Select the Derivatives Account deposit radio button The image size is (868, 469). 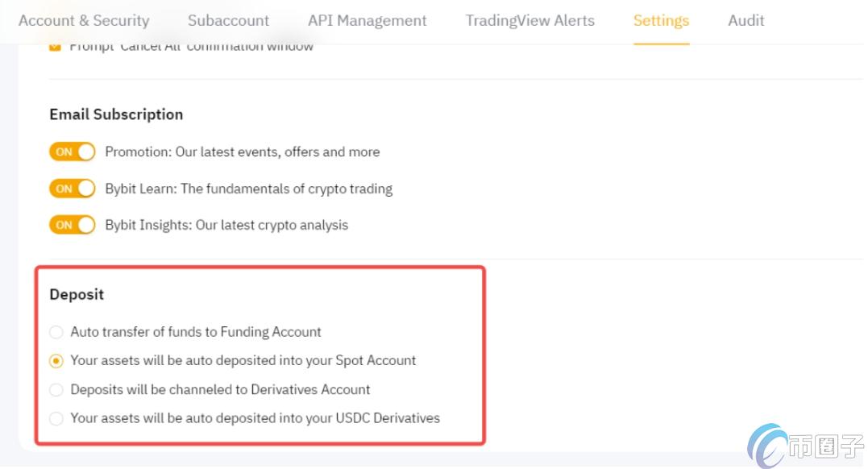pos(56,390)
